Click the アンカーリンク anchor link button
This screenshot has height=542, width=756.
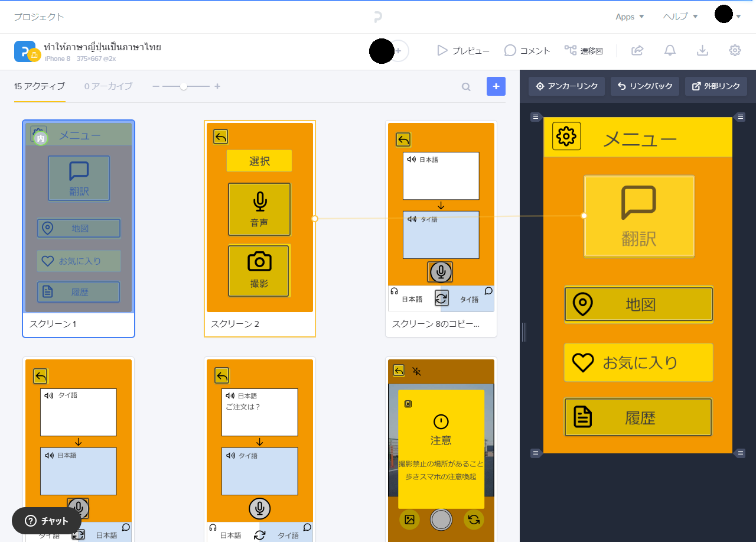click(x=567, y=86)
